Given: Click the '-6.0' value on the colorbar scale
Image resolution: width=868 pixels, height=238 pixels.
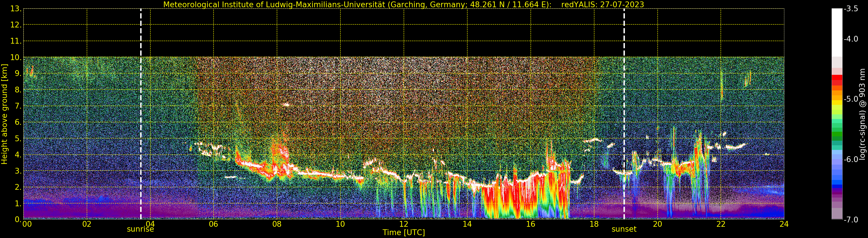Looking at the screenshot, I should coord(851,159).
